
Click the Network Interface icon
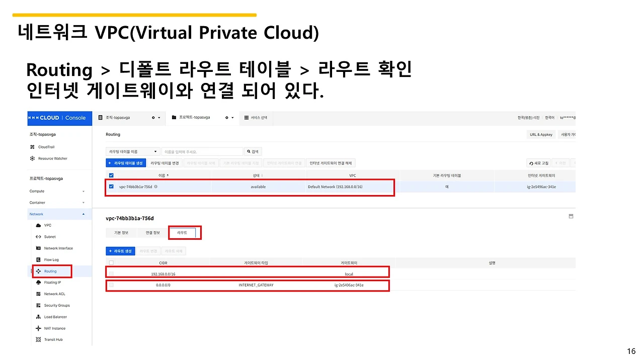click(38, 248)
